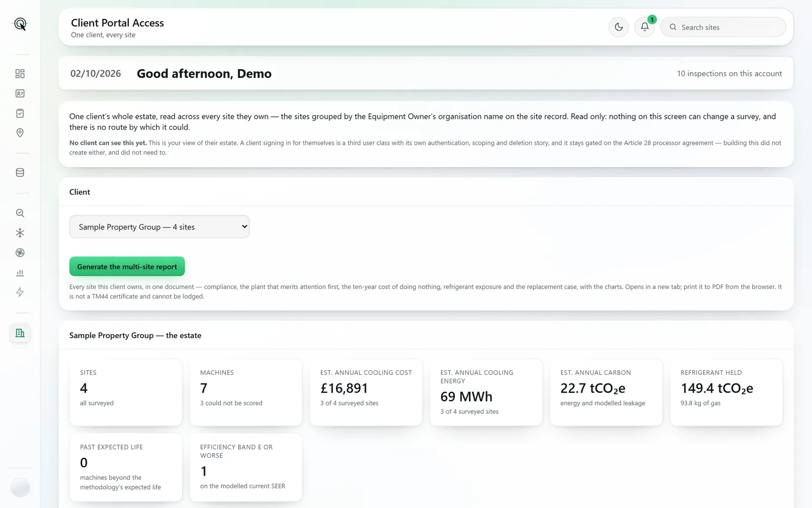Click the '93.8 kg of gas' note
Viewport: 812px width, 508px height.
pos(700,403)
